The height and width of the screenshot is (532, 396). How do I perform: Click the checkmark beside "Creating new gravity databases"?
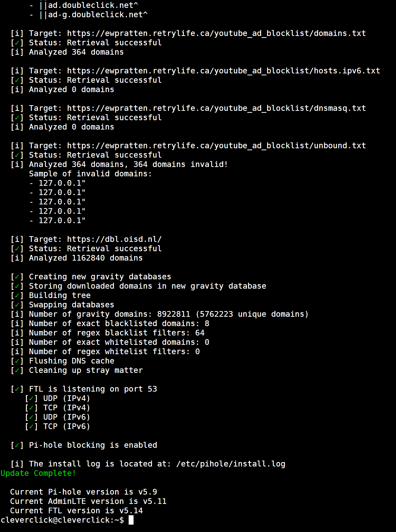tap(17, 277)
